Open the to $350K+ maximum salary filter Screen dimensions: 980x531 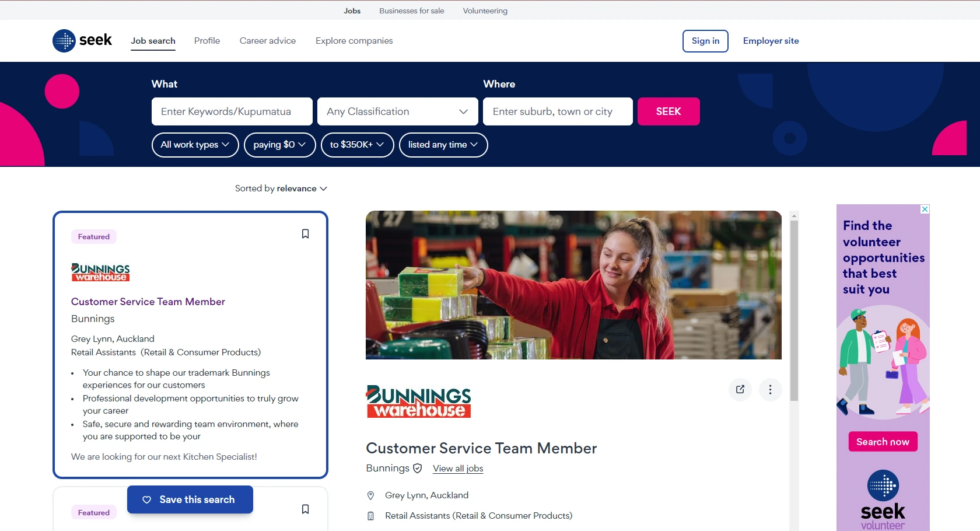(358, 145)
